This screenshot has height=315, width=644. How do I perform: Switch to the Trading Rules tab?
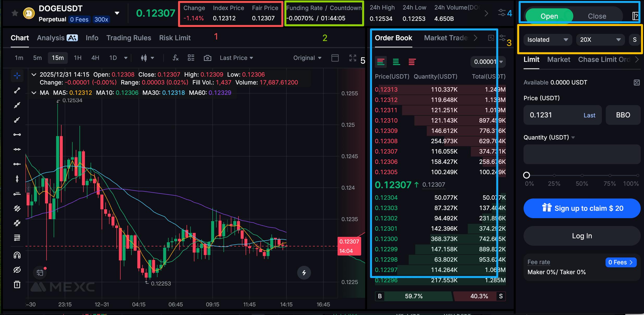(x=129, y=38)
